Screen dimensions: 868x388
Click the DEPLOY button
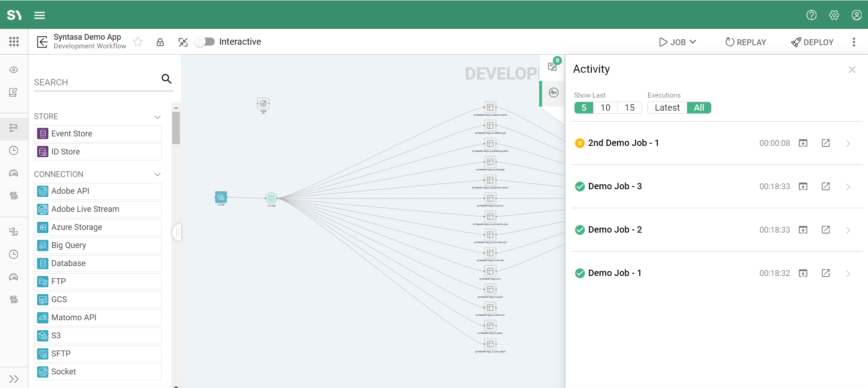point(812,42)
